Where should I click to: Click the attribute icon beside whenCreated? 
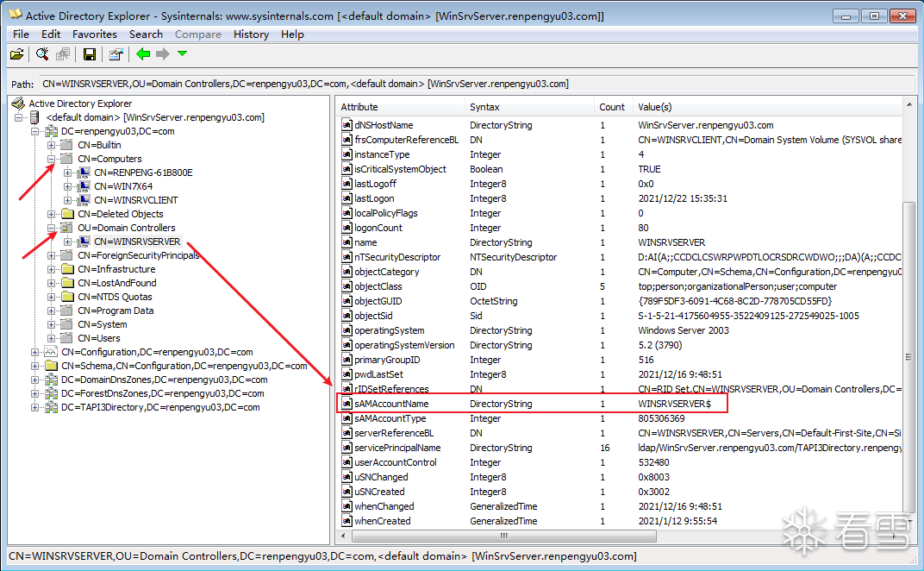pos(347,521)
